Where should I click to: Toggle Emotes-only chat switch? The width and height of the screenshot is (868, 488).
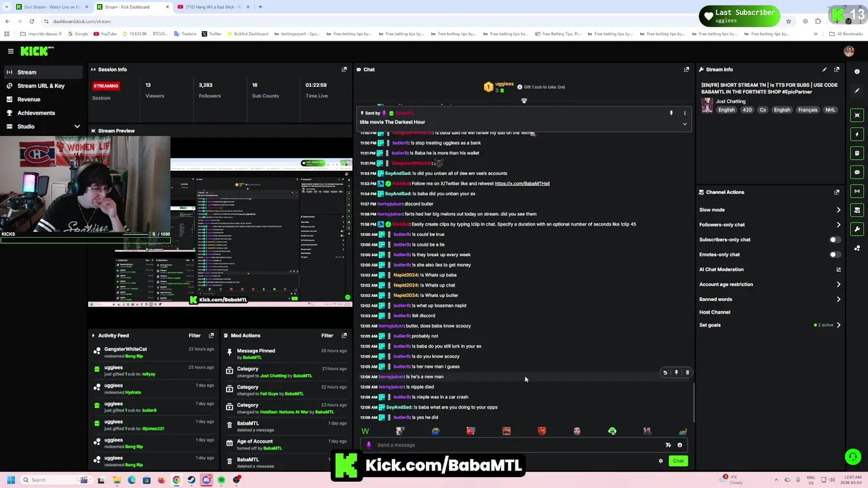click(x=835, y=254)
